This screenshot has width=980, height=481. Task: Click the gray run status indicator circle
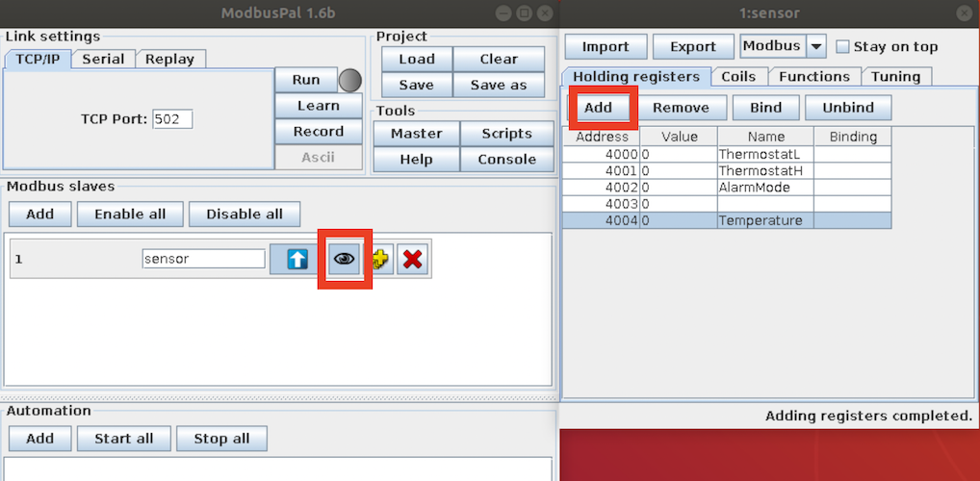pyautogui.click(x=350, y=80)
